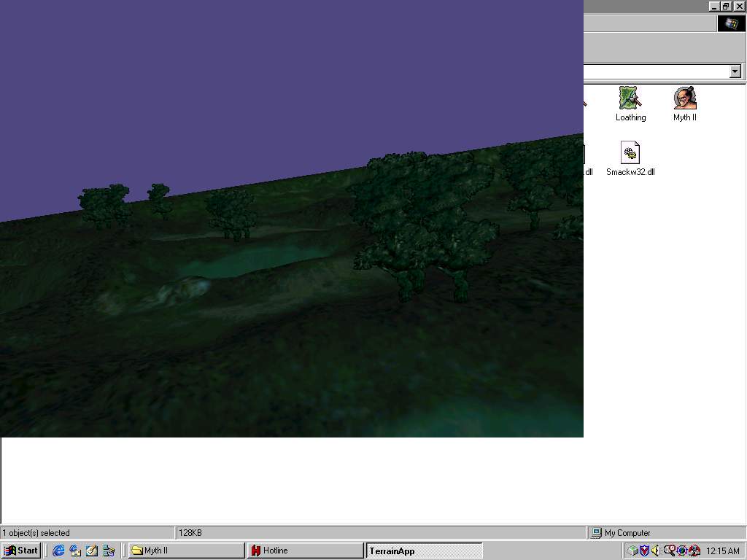Restore the Explorer window size
The image size is (747, 560).
click(x=726, y=6)
